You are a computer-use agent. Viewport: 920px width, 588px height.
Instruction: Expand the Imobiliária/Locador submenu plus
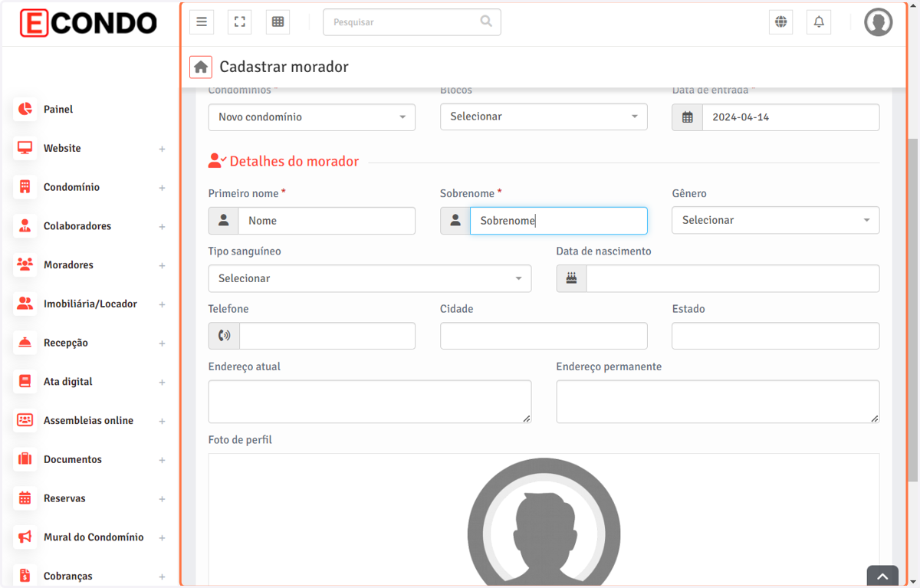(162, 304)
